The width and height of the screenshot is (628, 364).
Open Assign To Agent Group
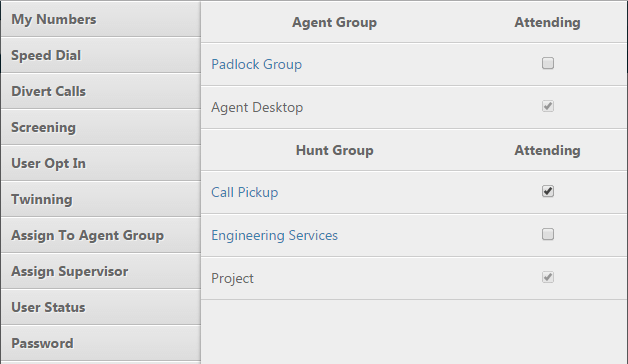point(101,235)
